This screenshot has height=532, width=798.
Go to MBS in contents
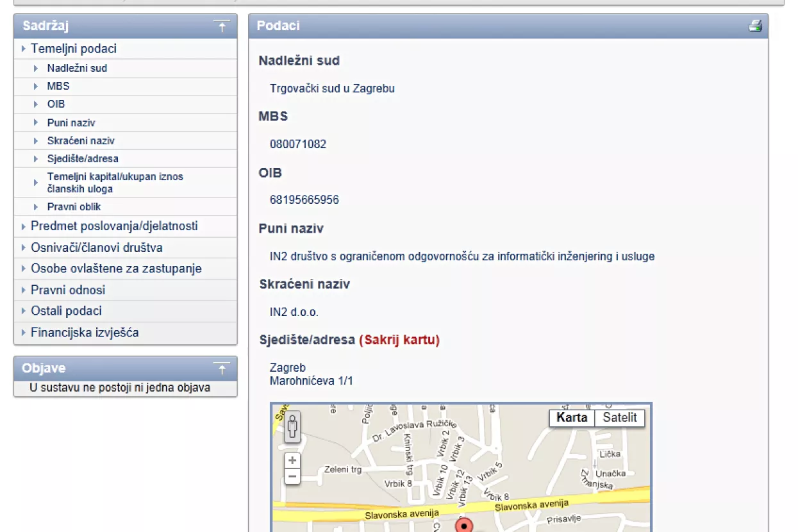point(58,86)
